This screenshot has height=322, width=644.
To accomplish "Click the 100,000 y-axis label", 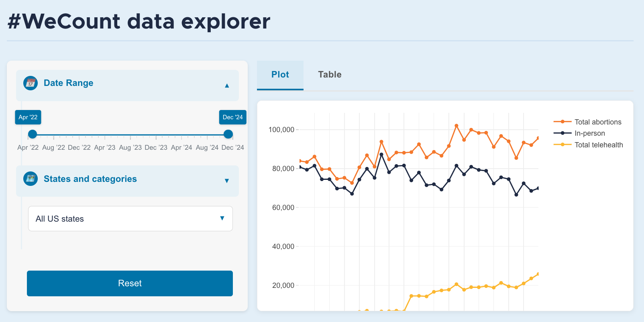I will click(281, 130).
